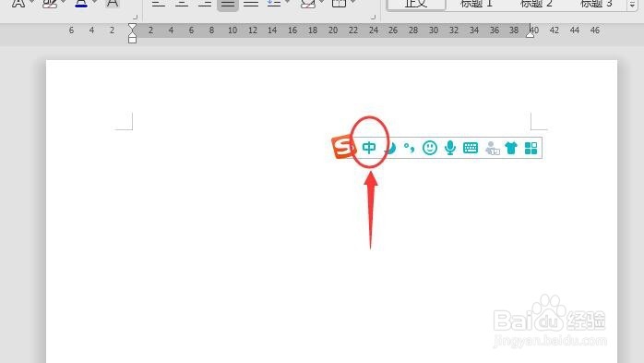The height and width of the screenshot is (363, 644).
Task: Open the font settings dialog launcher
Action: pos(135,17)
